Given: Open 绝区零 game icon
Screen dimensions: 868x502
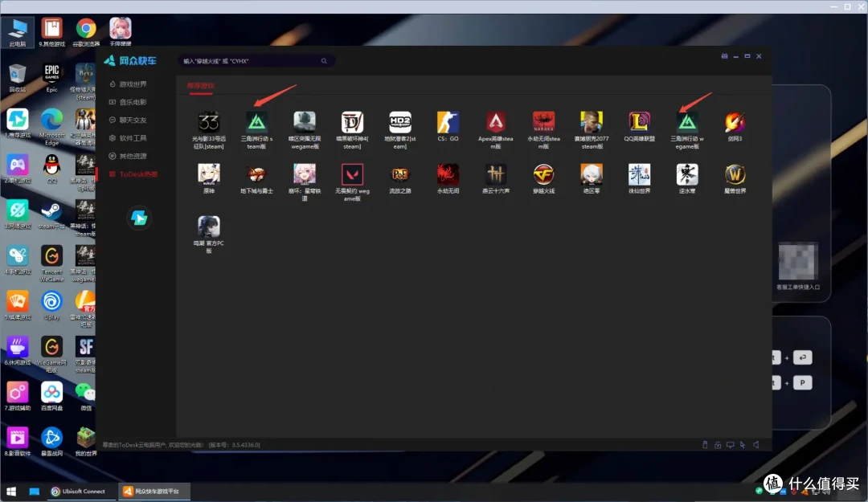Looking at the screenshot, I should click(592, 174).
